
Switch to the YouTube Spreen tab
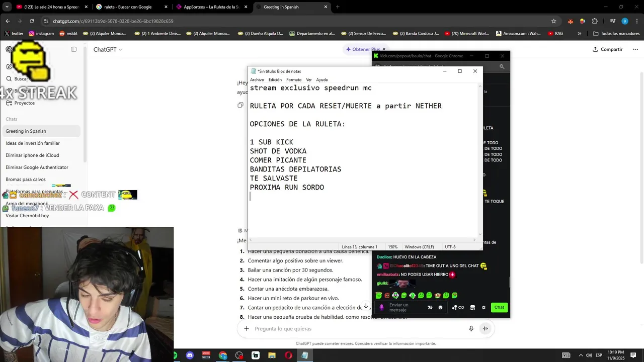(x=52, y=7)
